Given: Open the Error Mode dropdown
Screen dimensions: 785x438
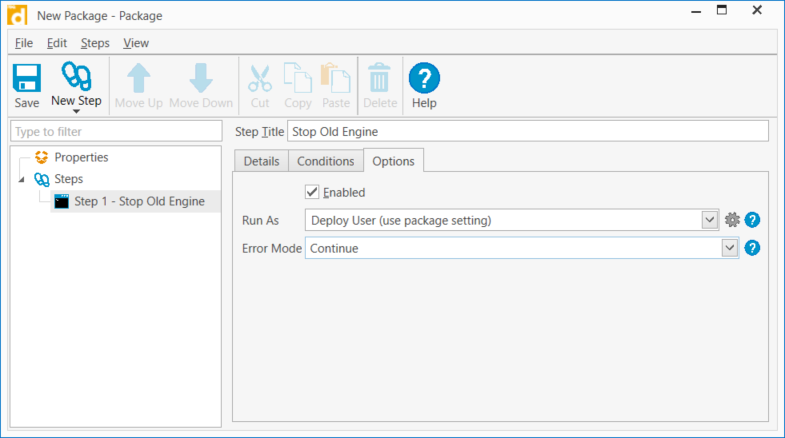Looking at the screenshot, I should coord(729,248).
